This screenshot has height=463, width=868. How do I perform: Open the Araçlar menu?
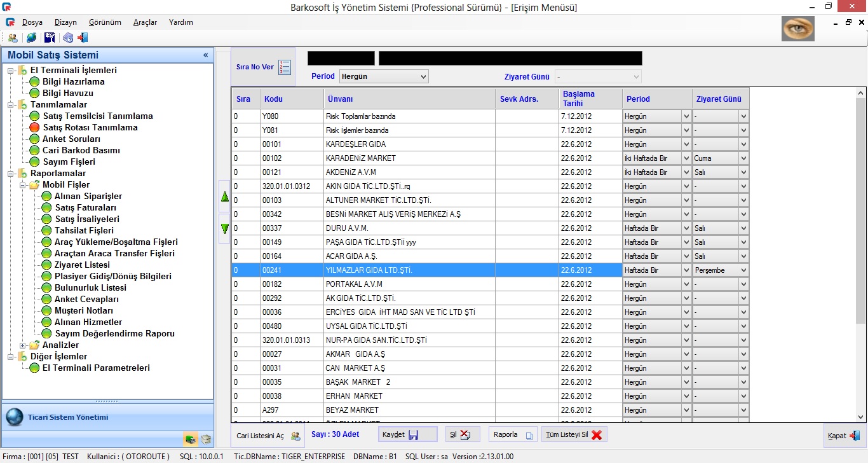point(145,22)
